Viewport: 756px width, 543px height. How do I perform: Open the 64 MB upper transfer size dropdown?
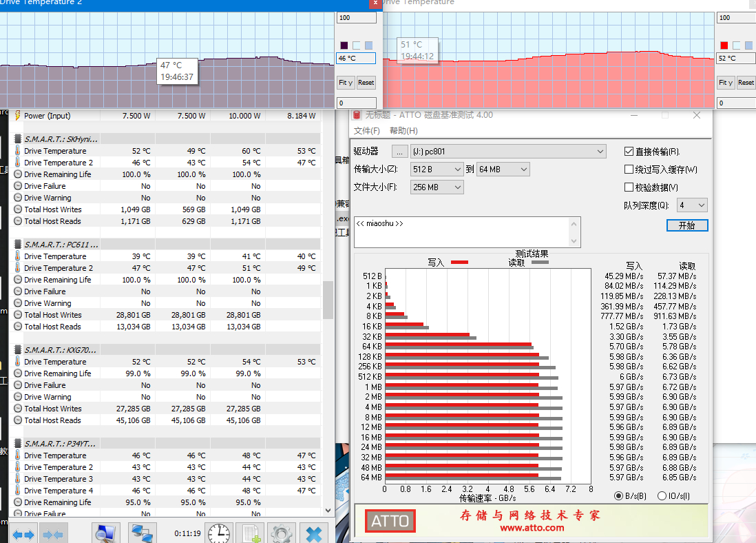click(503, 170)
